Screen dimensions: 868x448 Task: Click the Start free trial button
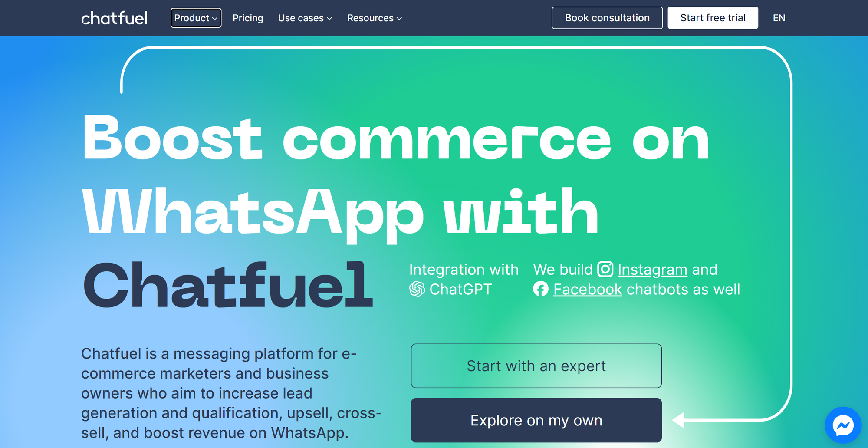(x=713, y=18)
